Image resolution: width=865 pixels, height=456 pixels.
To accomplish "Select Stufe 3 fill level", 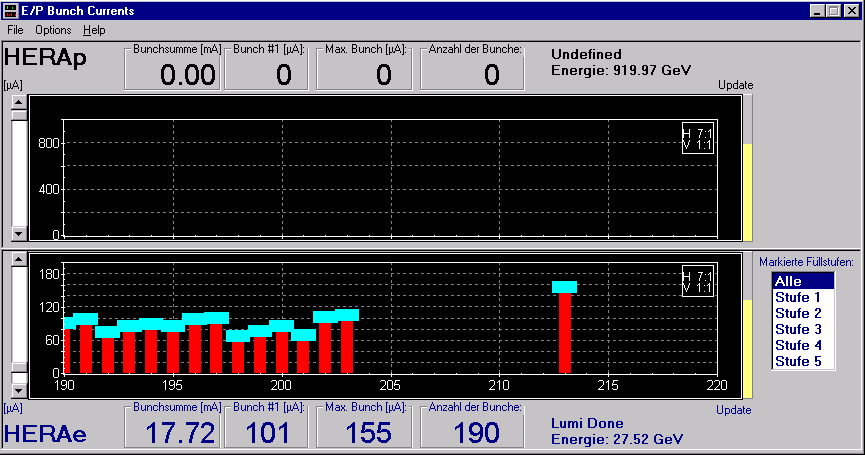I will pos(803,329).
